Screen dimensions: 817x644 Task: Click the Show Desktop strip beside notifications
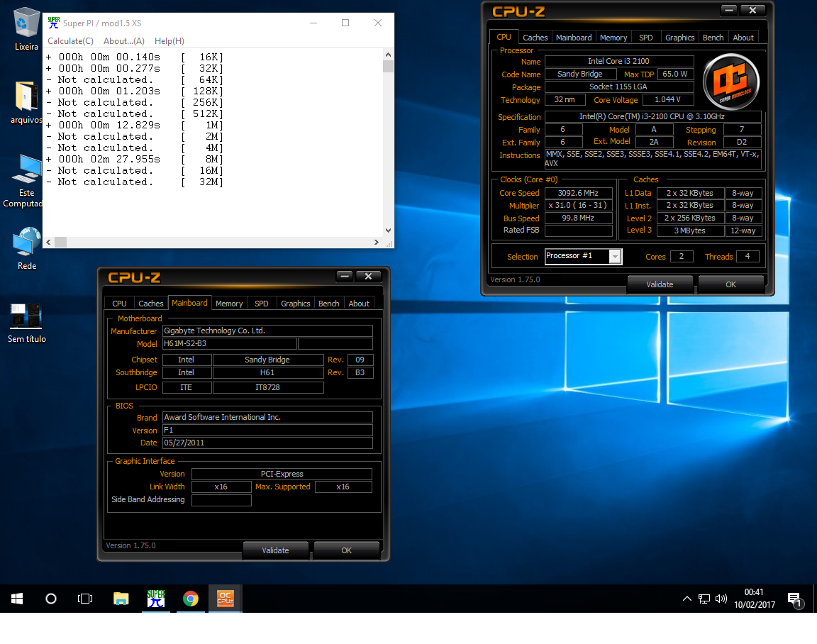coord(814,599)
